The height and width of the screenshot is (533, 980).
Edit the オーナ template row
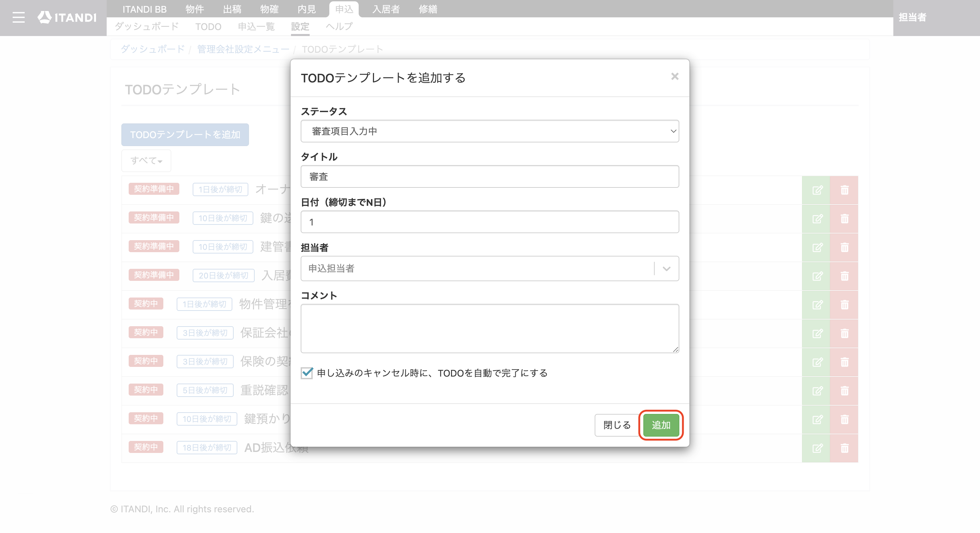coord(816,190)
